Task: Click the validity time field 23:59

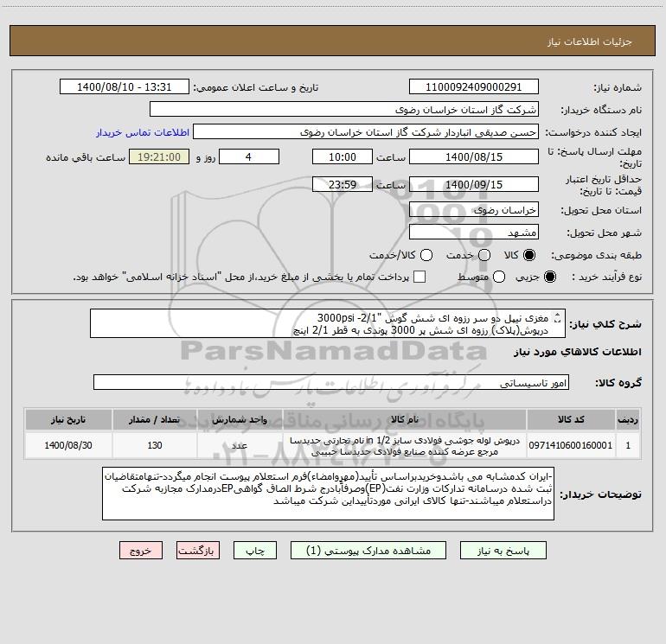Action: pyautogui.click(x=343, y=184)
